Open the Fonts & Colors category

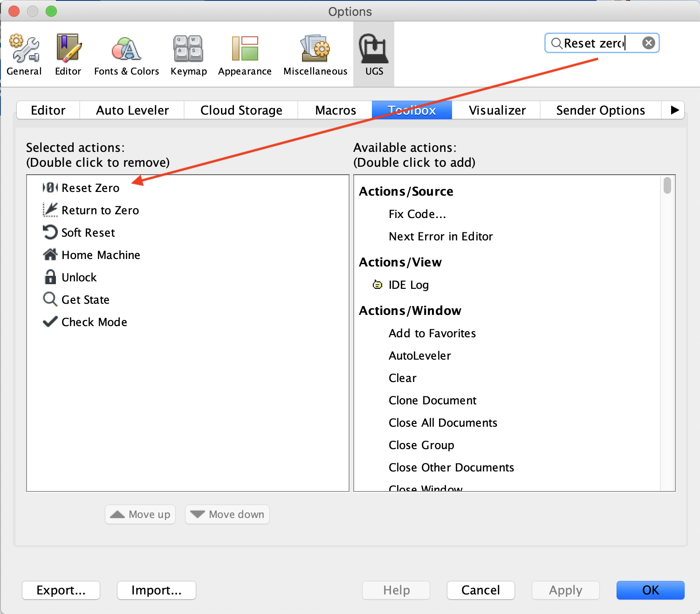pyautogui.click(x=126, y=55)
